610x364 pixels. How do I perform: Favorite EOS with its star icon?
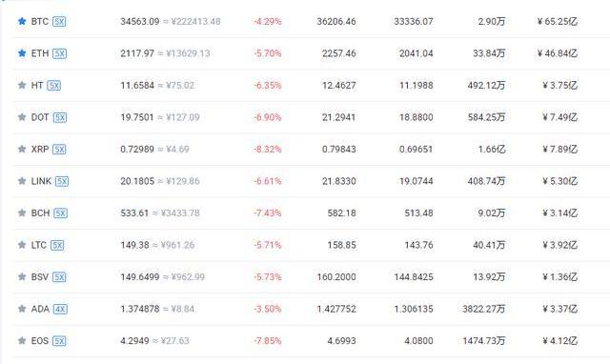tap(22, 340)
